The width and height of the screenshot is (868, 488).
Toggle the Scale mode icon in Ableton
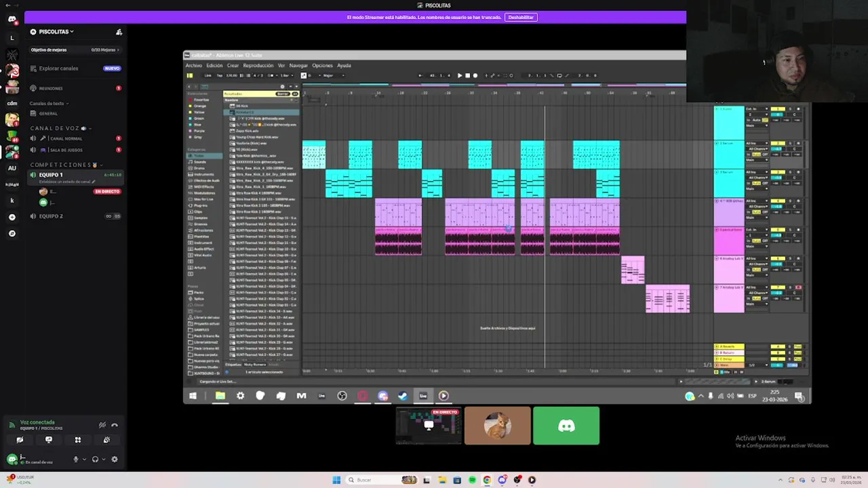point(303,75)
